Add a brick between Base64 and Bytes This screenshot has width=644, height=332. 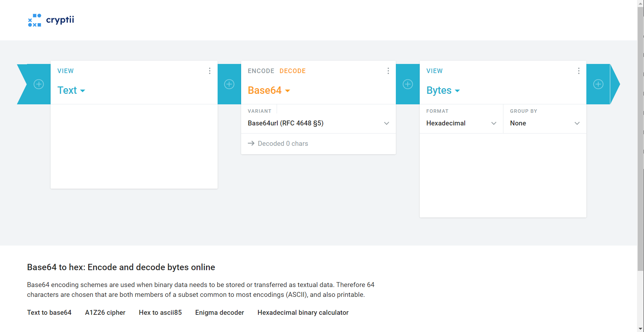(x=408, y=84)
